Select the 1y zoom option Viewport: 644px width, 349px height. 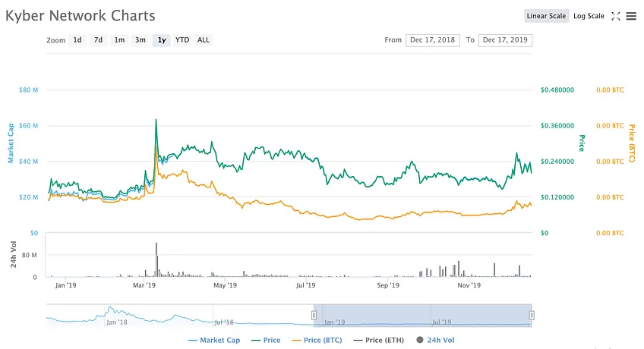(162, 39)
